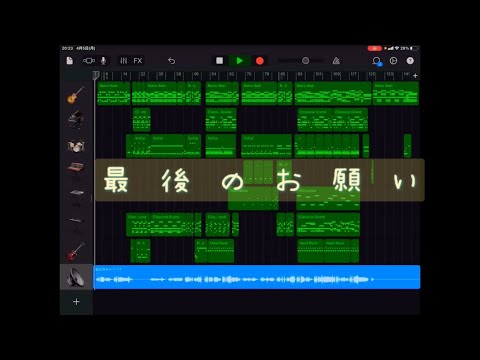Switch to instrument view via tracks toggle icon
This screenshot has height=360, width=480.
coord(89,61)
